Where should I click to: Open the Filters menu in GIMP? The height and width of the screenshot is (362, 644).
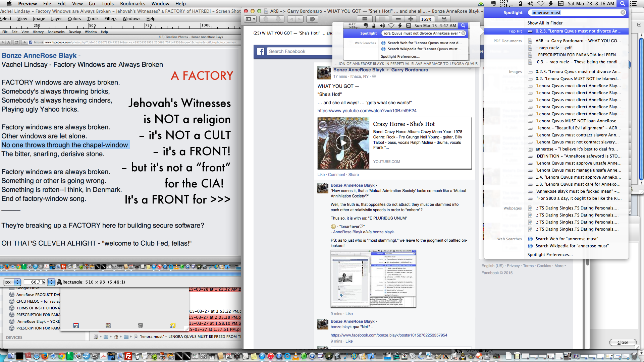pos(110,19)
